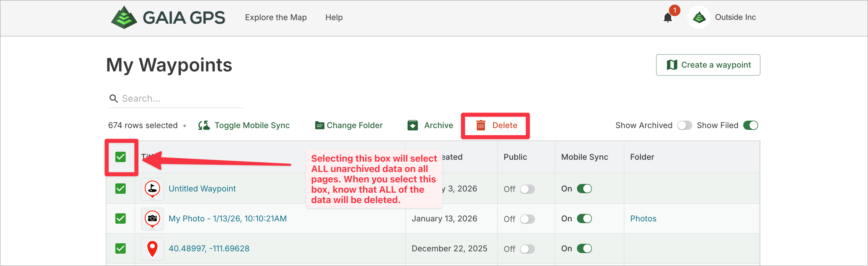Disable Mobile Sync for Untitled Waypoint

(x=584, y=189)
